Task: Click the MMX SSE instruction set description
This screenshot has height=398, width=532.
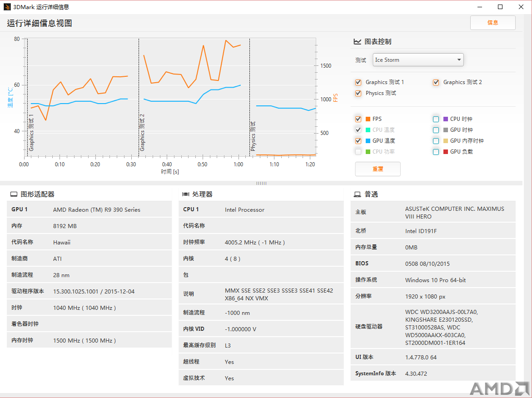Action: click(x=279, y=294)
